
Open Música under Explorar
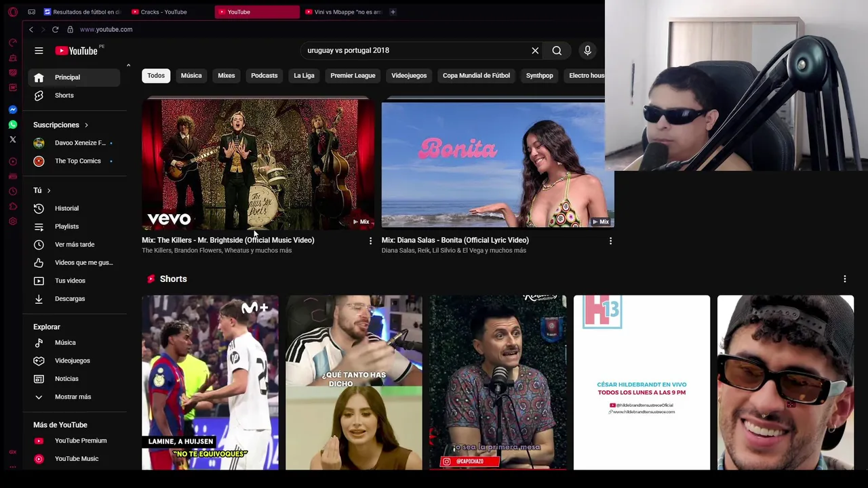point(75,343)
